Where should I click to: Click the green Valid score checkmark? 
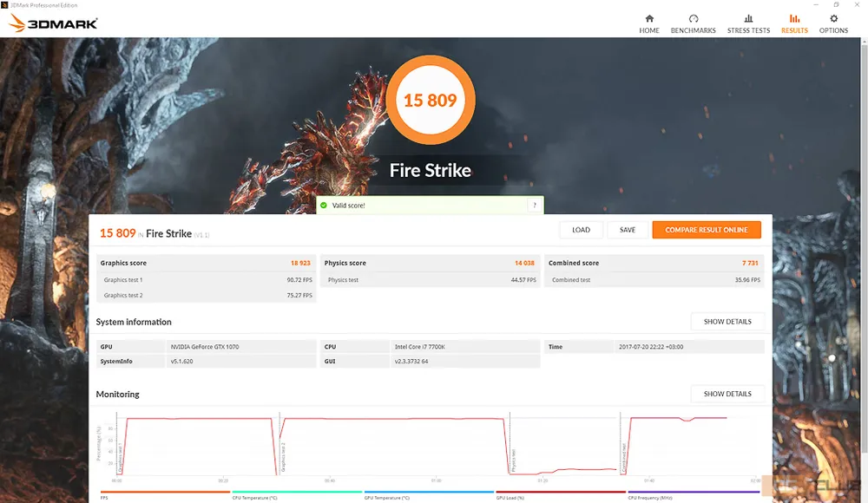[324, 206]
